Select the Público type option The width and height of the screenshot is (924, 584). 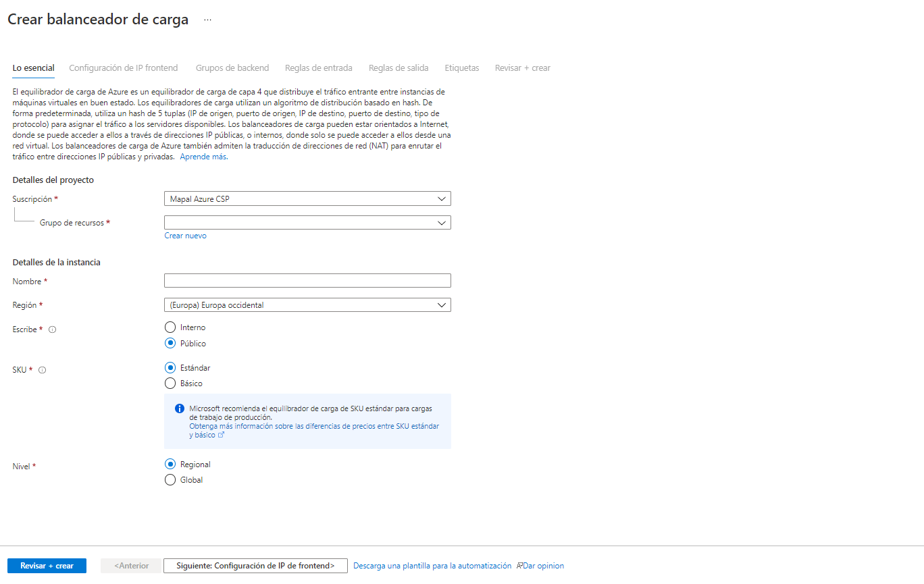coord(170,344)
